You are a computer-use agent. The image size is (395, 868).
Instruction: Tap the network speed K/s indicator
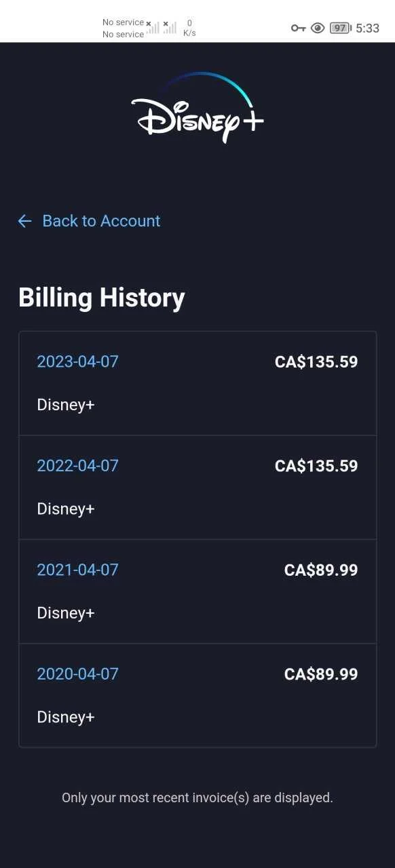[x=189, y=28]
